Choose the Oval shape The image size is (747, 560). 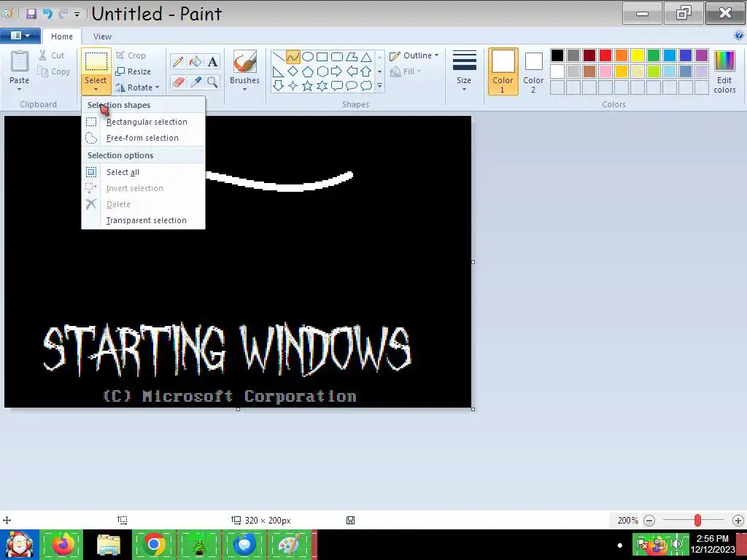coord(308,57)
